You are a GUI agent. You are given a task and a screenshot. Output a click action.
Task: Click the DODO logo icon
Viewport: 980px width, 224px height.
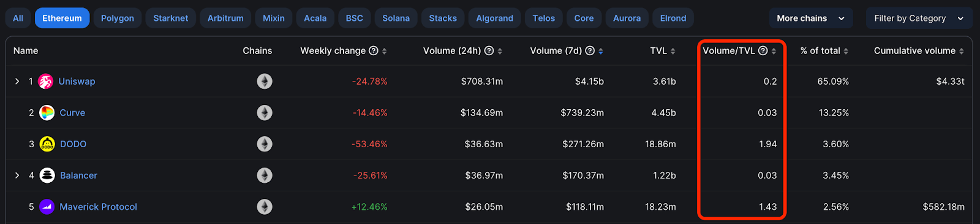pos(47,144)
